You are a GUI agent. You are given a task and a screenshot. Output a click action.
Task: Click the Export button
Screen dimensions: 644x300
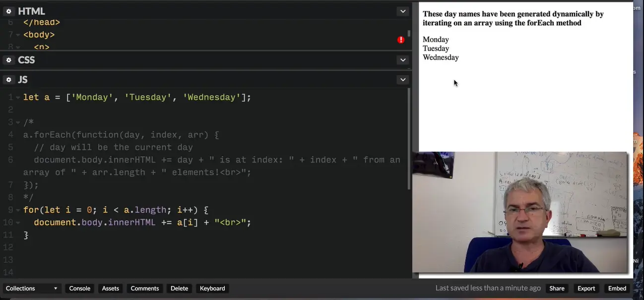586,288
